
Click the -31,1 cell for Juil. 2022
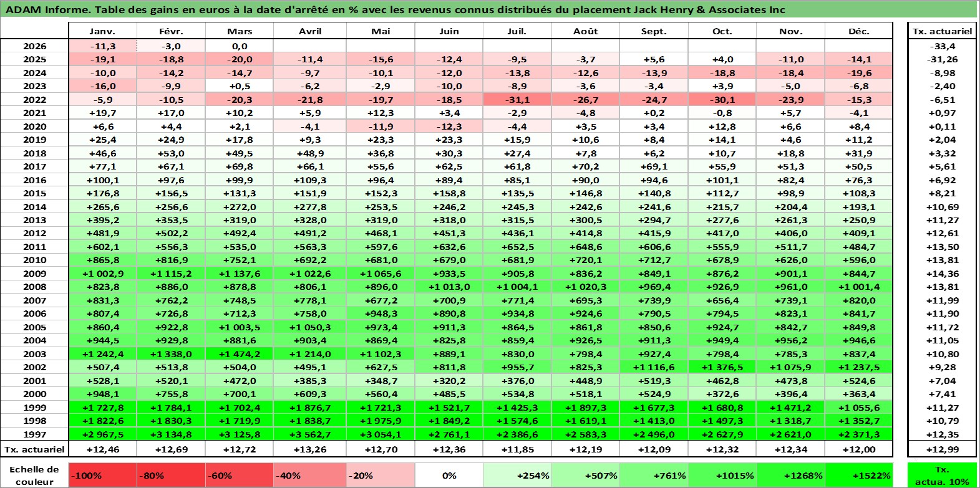pyautogui.click(x=517, y=100)
